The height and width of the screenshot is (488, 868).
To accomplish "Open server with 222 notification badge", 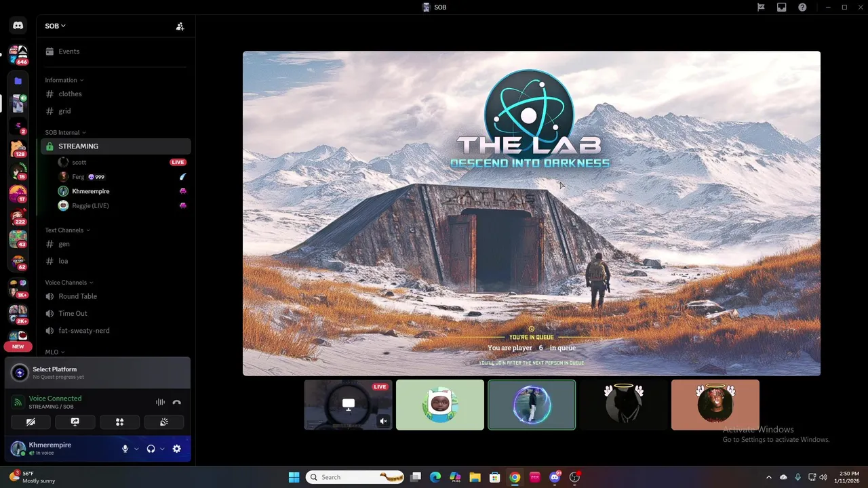I will pos(18,218).
